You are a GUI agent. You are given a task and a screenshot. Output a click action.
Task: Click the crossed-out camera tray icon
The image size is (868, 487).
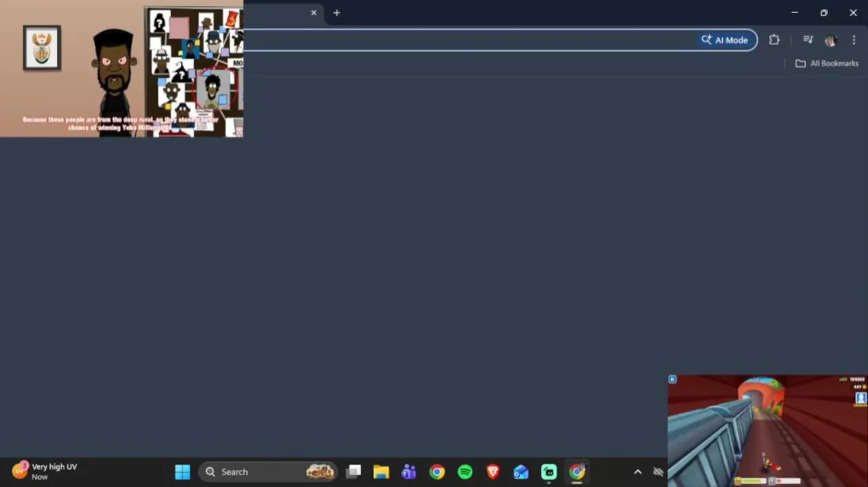coord(658,472)
